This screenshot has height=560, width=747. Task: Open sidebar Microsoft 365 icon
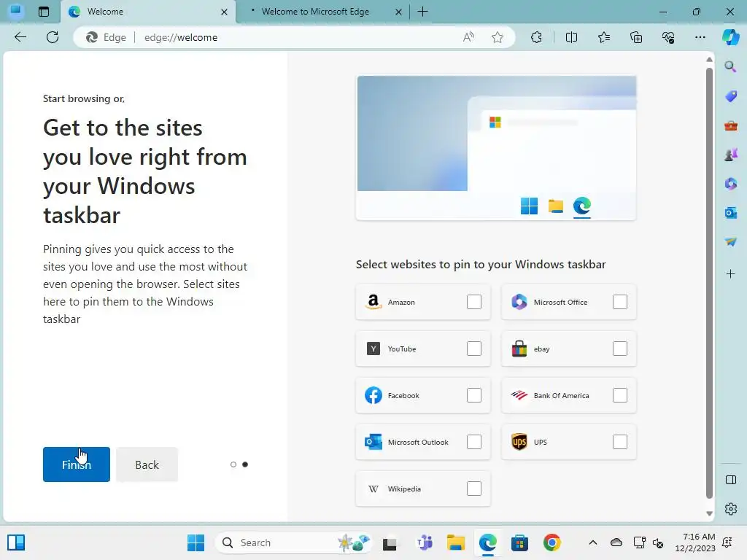click(730, 183)
